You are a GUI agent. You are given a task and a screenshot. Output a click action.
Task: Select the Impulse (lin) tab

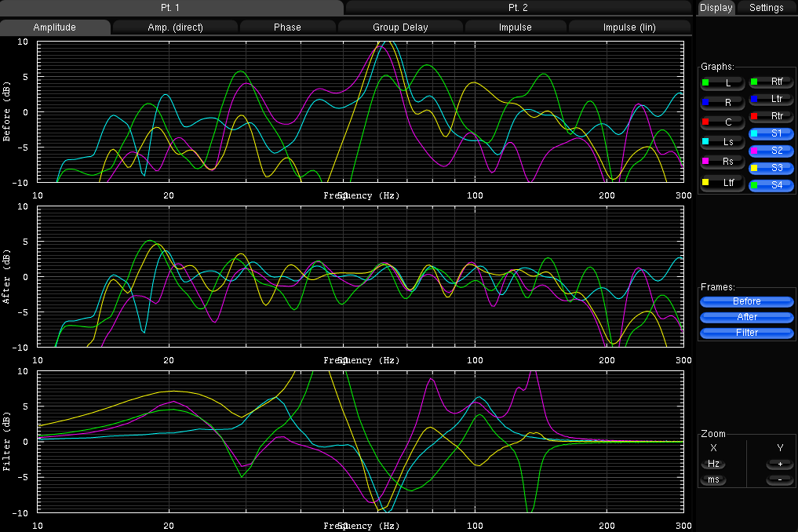click(x=629, y=27)
